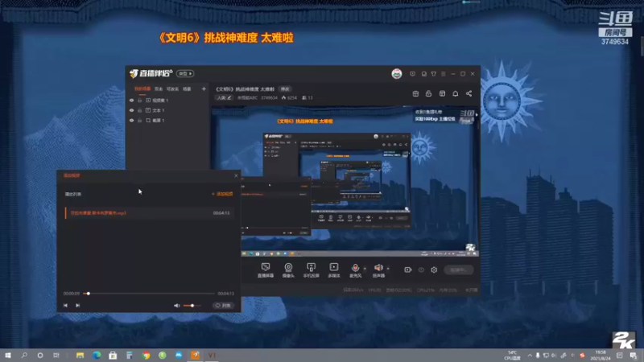Select the 文本 1 source row

(x=167, y=110)
